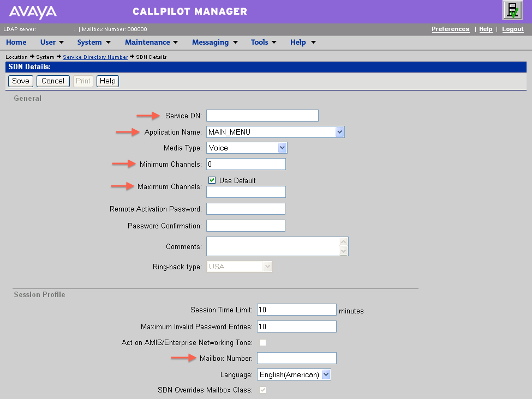The image size is (532, 399).
Task: Click the Logout link
Action: [513, 29]
